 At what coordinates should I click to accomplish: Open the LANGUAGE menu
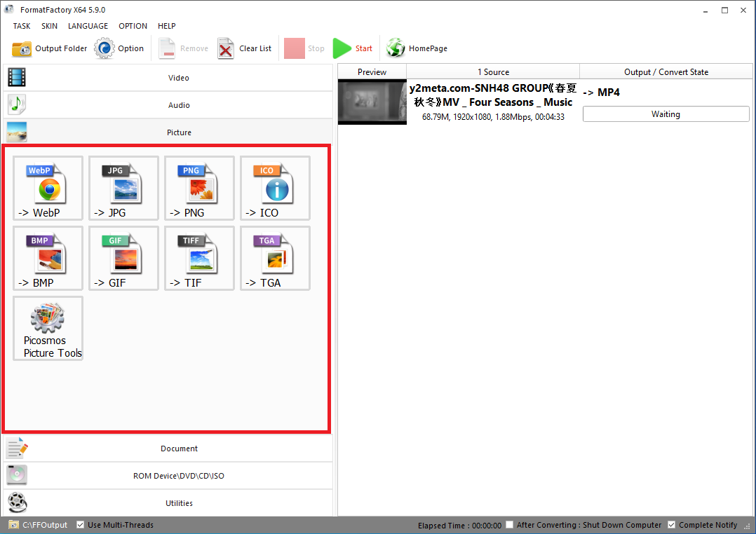88,26
